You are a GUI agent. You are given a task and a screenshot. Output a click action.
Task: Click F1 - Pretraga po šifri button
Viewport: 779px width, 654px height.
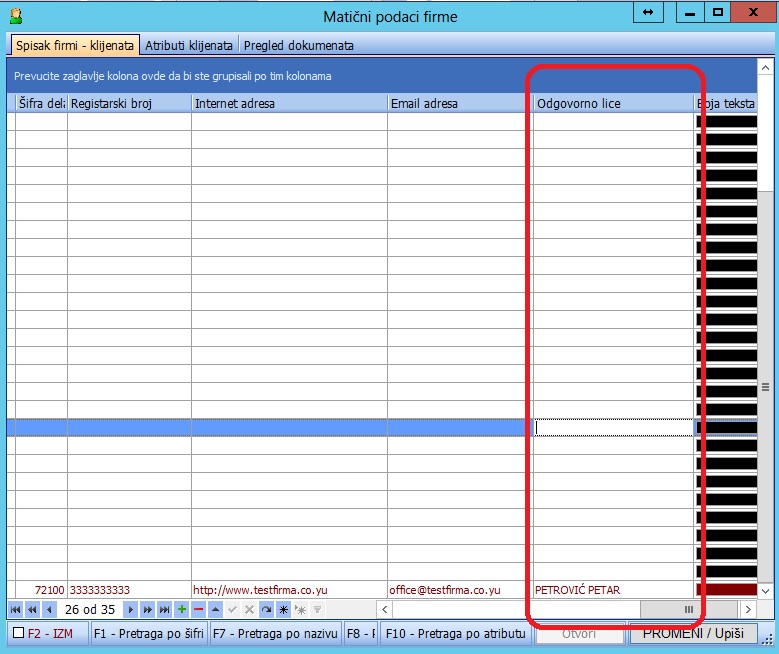(x=148, y=633)
